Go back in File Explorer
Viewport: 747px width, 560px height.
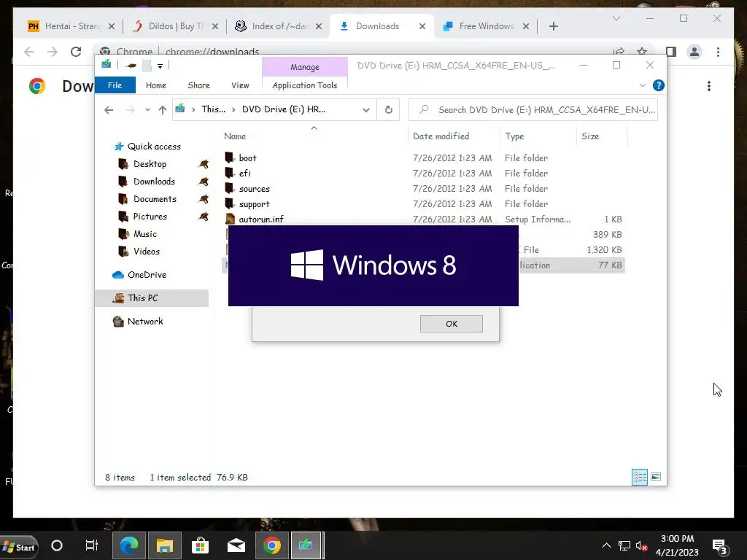(109, 110)
